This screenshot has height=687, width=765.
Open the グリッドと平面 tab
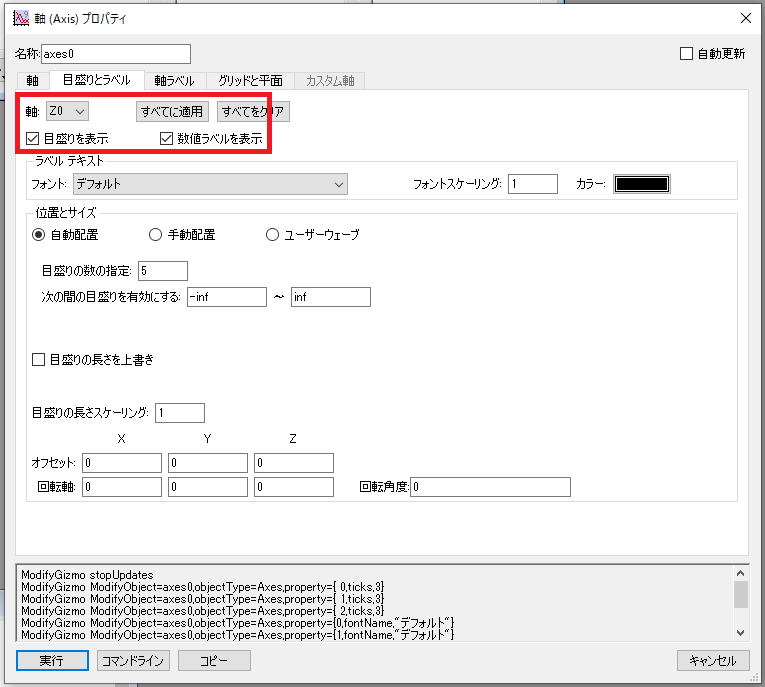click(x=250, y=80)
